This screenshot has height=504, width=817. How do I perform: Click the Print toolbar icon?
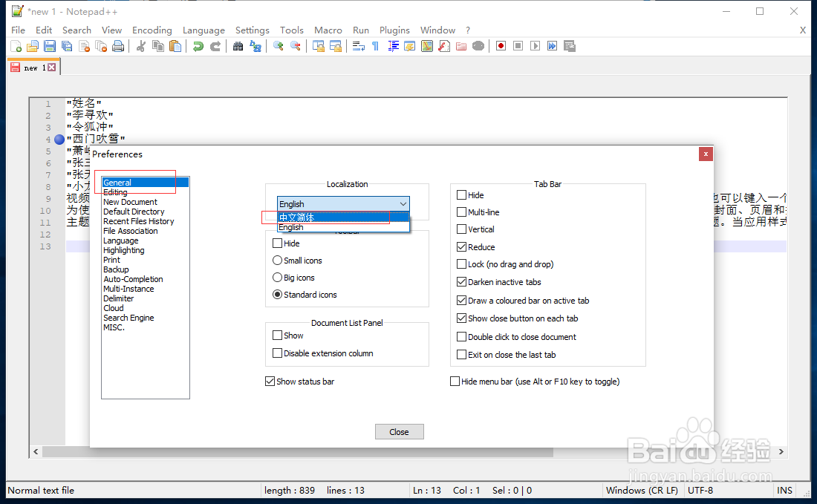click(x=119, y=46)
